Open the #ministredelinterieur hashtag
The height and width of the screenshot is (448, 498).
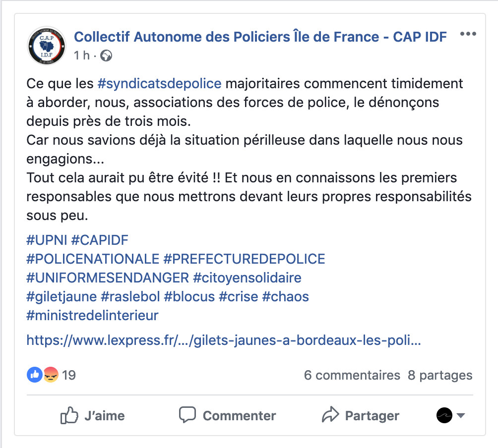[x=92, y=316]
